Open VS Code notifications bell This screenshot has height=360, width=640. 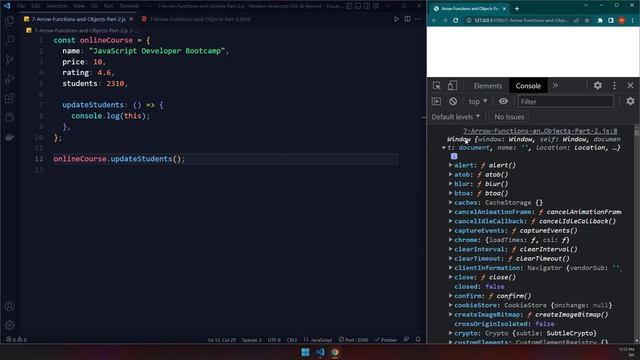[x=418, y=340]
